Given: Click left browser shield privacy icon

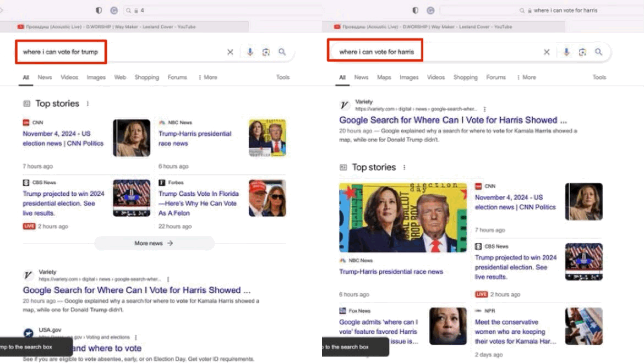Looking at the screenshot, I should 99,10.
